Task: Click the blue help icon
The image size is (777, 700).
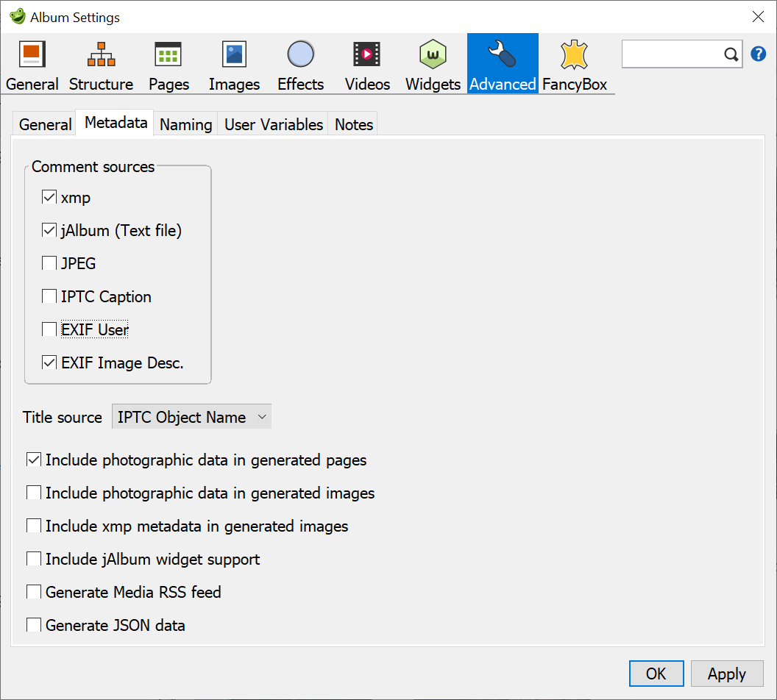Action: click(x=759, y=53)
